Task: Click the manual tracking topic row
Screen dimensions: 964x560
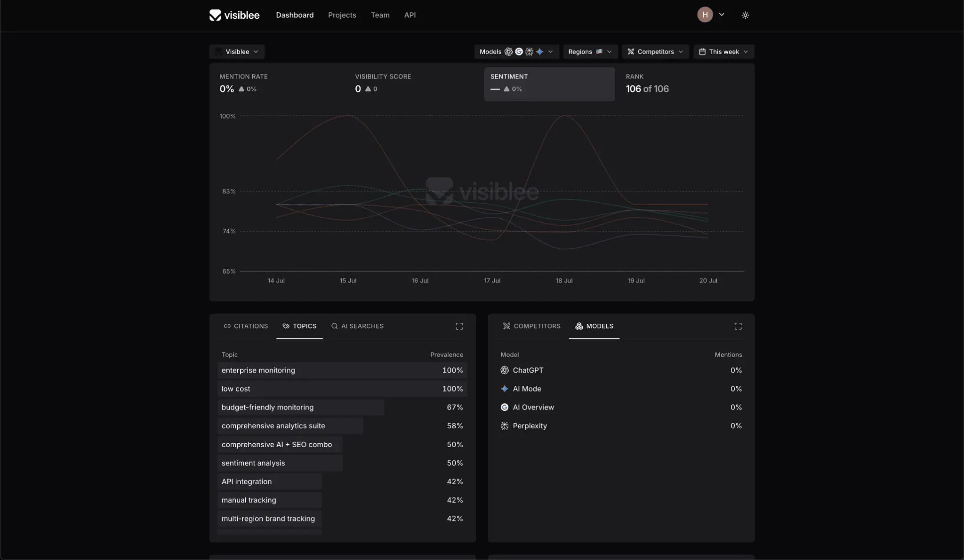Action: pyautogui.click(x=342, y=500)
